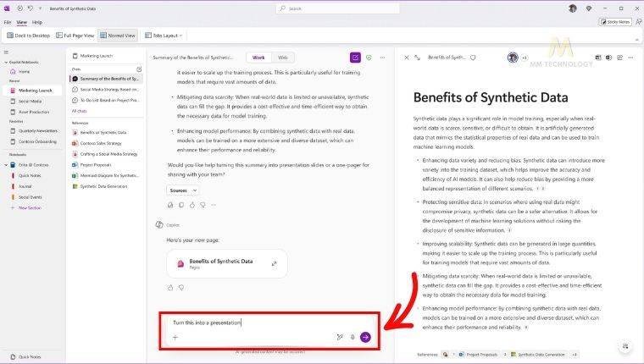Select the Summary of the Benefits chat

tap(107, 79)
